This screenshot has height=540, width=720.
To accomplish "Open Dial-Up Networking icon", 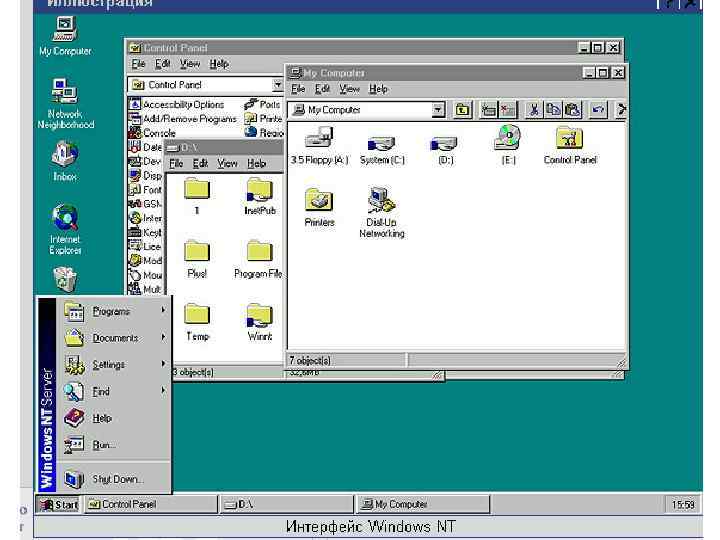I will tap(382, 212).
